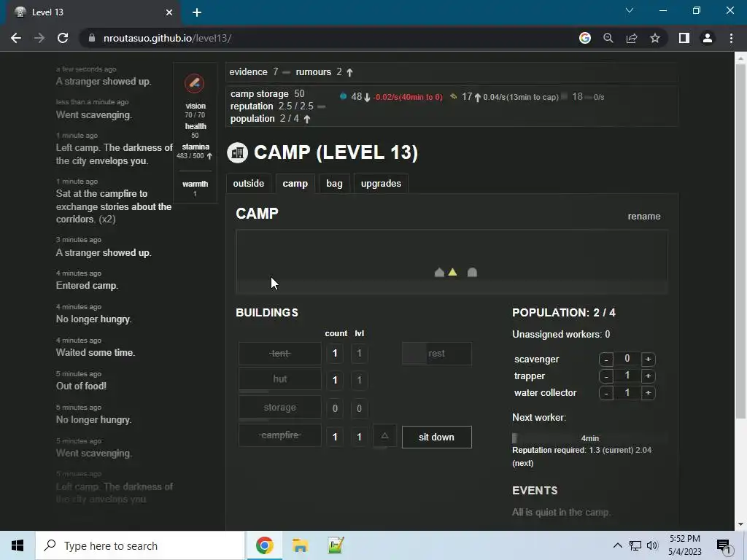Click the browser address bar URL
Viewport: 747px width, 560px height.
coord(167,38)
